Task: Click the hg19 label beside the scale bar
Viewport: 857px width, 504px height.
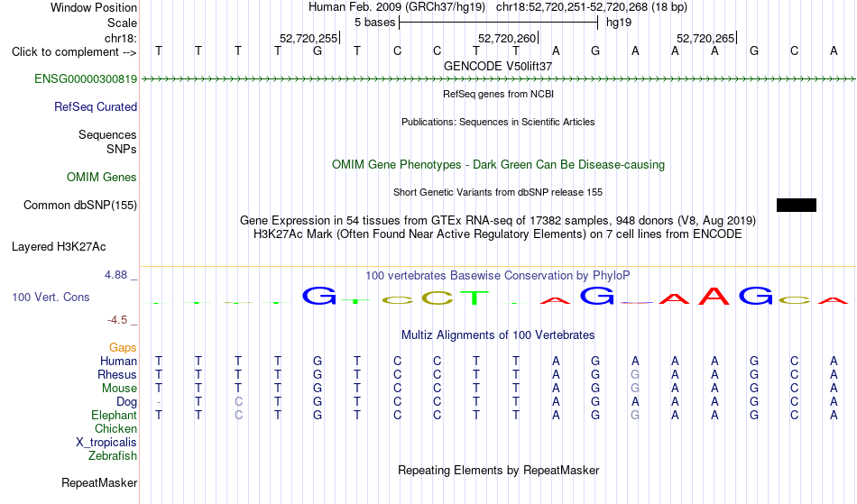Action: pos(619,23)
